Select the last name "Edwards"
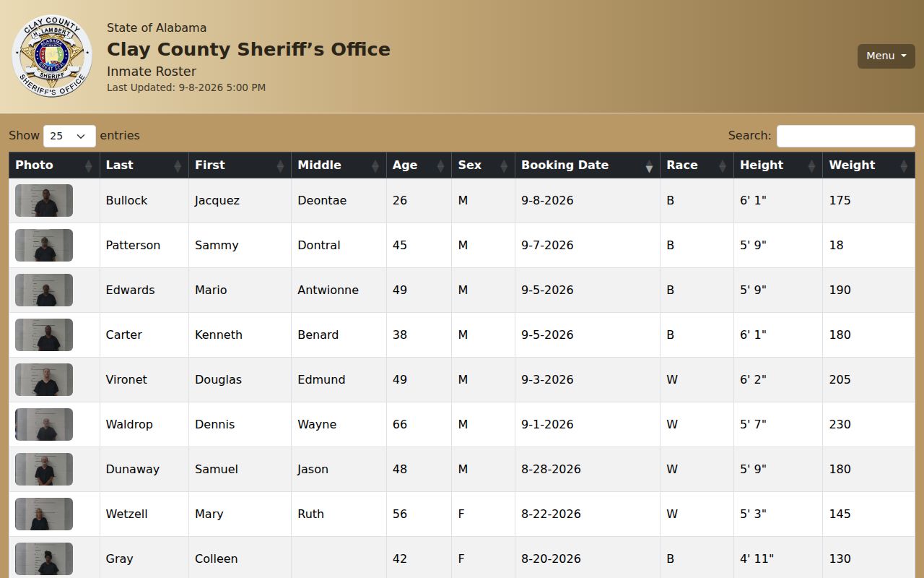The image size is (924, 578). click(x=130, y=290)
